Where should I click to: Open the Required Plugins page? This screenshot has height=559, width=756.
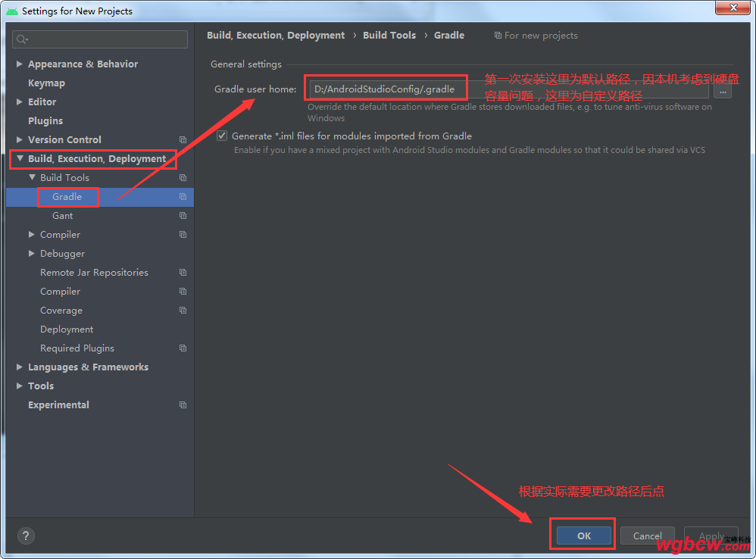(77, 348)
